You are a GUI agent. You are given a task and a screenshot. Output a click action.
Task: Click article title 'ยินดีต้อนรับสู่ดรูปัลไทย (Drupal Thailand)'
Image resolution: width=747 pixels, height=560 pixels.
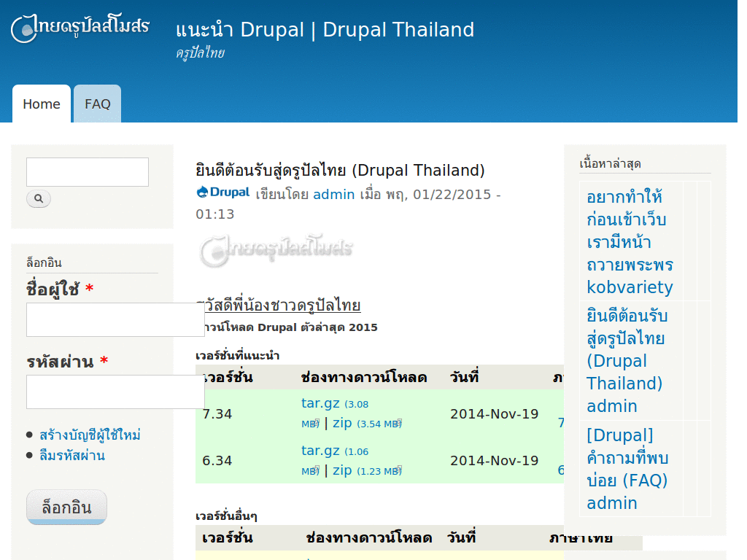coord(340,170)
